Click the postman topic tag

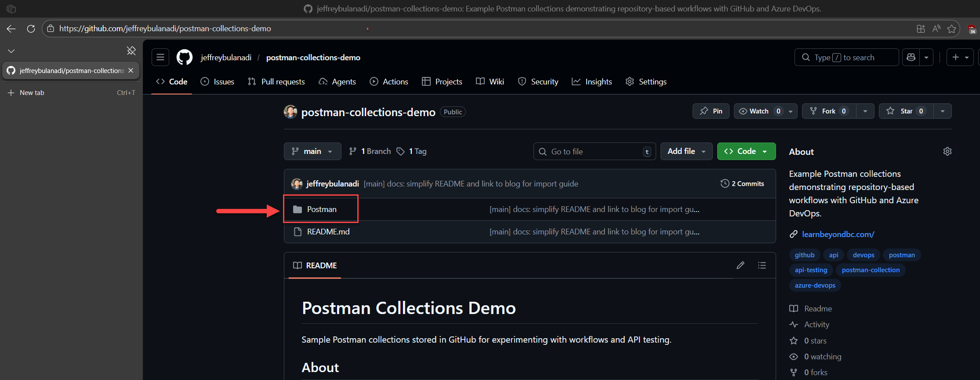click(x=902, y=255)
